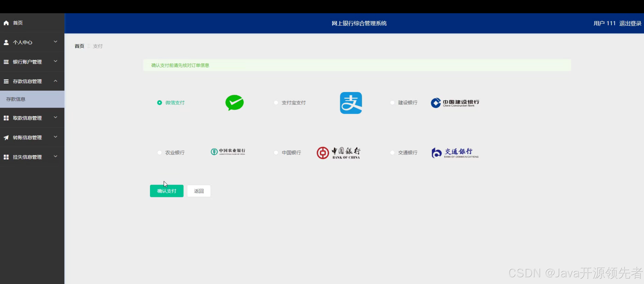Viewport: 644px width, 284px height.
Task: Select the 首页 home icon in sidebar
Action: point(6,23)
